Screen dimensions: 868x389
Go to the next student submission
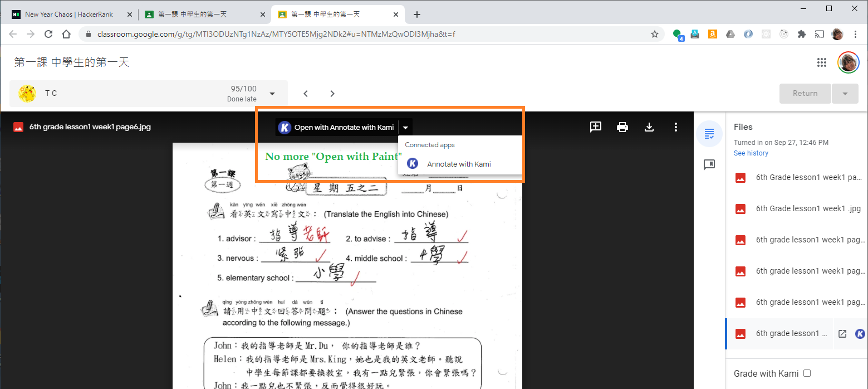click(332, 94)
